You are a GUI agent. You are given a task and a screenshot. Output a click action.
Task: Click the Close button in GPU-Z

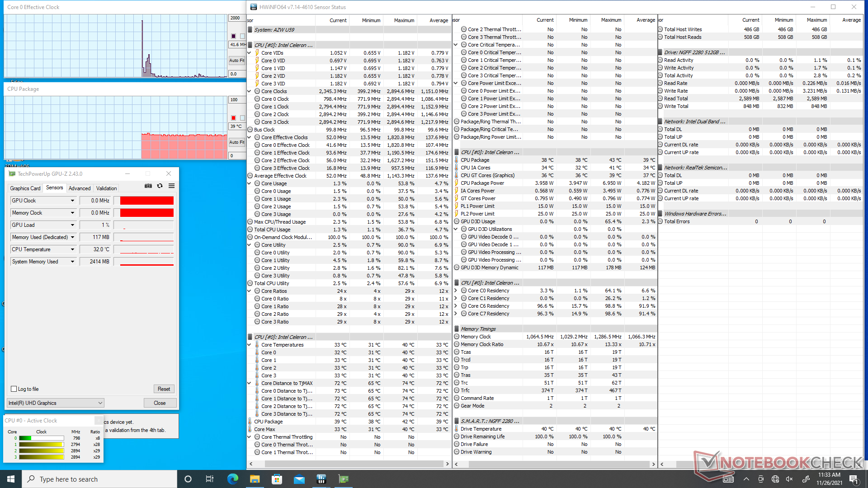click(x=160, y=403)
